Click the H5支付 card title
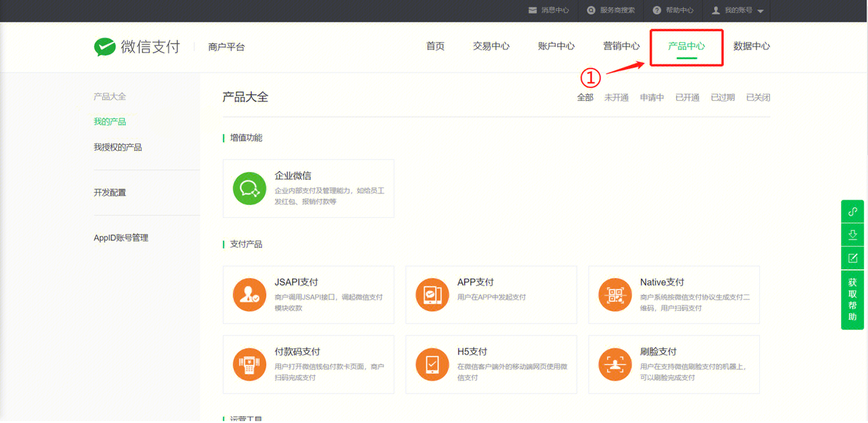This screenshot has height=423, width=868. pos(472,352)
